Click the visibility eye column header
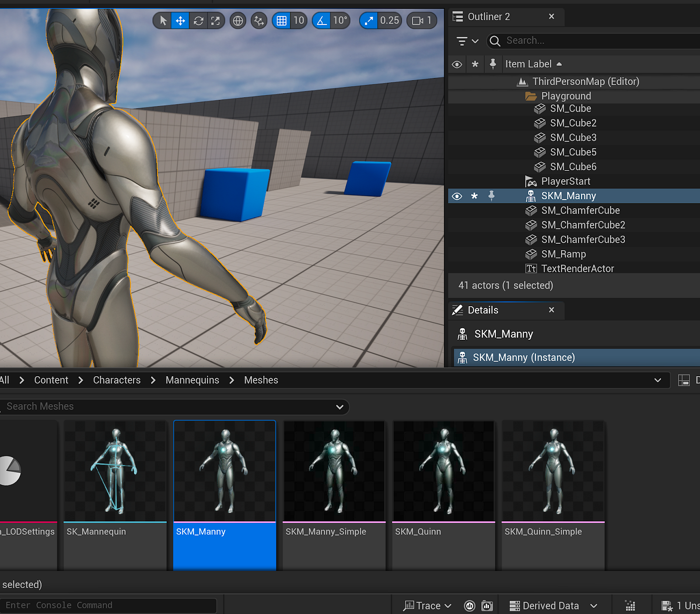Image resolution: width=700 pixels, height=614 pixels. coord(456,65)
